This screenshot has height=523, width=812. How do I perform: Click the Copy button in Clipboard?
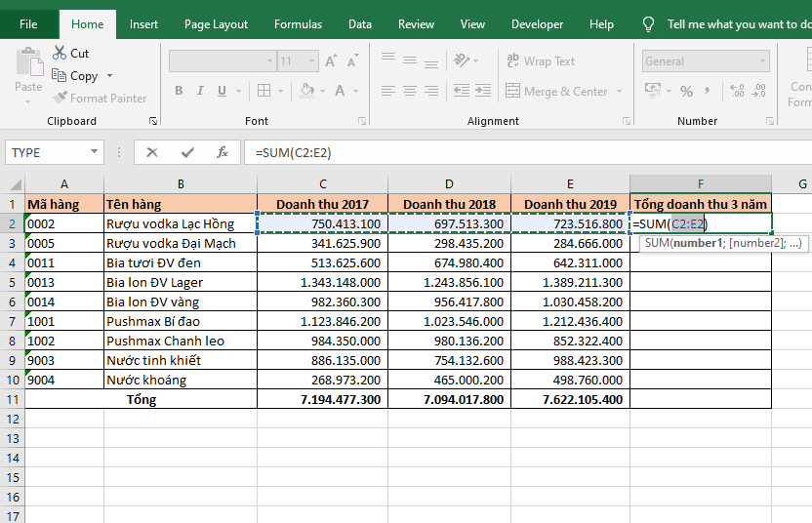(75, 76)
